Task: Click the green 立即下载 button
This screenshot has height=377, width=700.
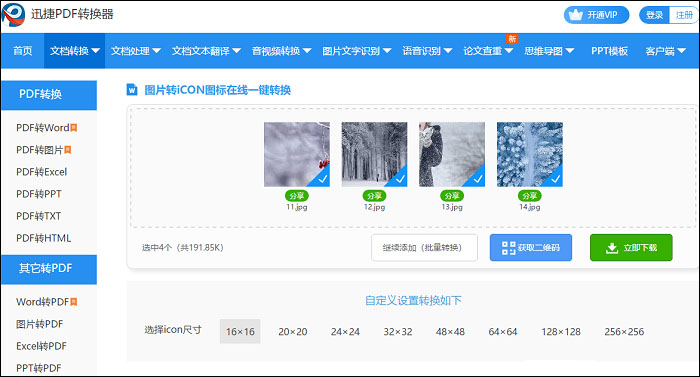Action: [x=631, y=247]
